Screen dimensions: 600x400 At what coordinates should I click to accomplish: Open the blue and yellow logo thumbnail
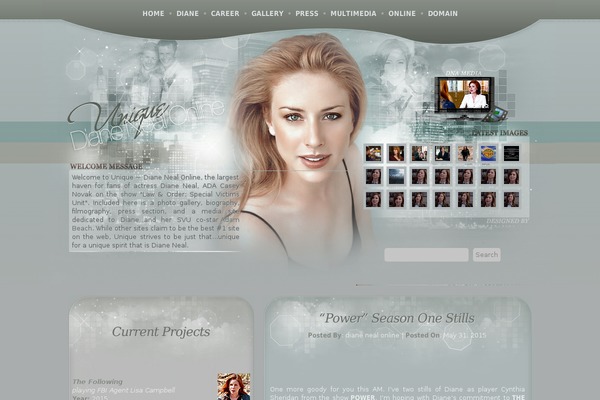click(x=488, y=153)
